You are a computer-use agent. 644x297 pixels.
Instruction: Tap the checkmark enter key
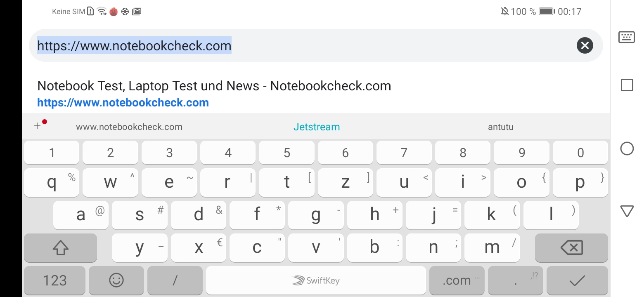(577, 280)
